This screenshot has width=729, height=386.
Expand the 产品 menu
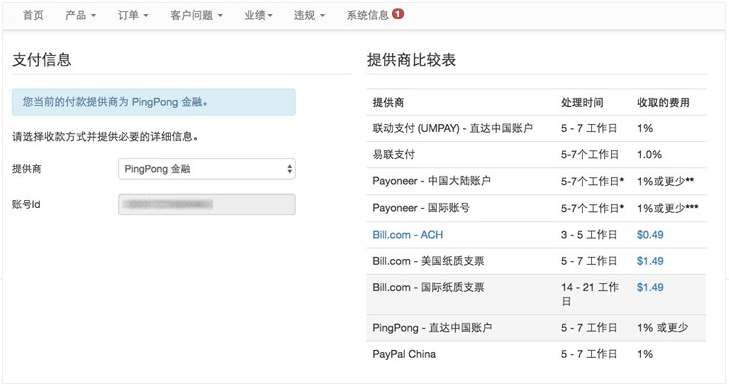(x=80, y=15)
